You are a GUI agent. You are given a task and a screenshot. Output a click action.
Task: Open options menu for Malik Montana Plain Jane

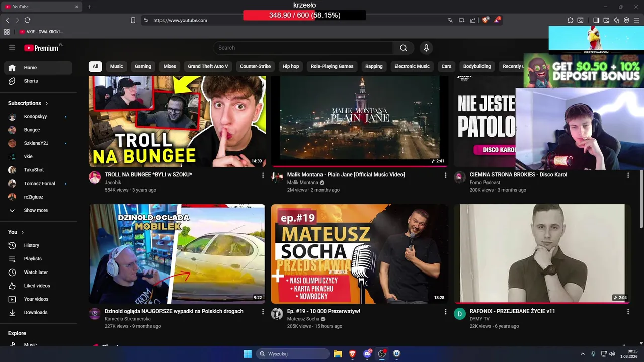coord(445,175)
